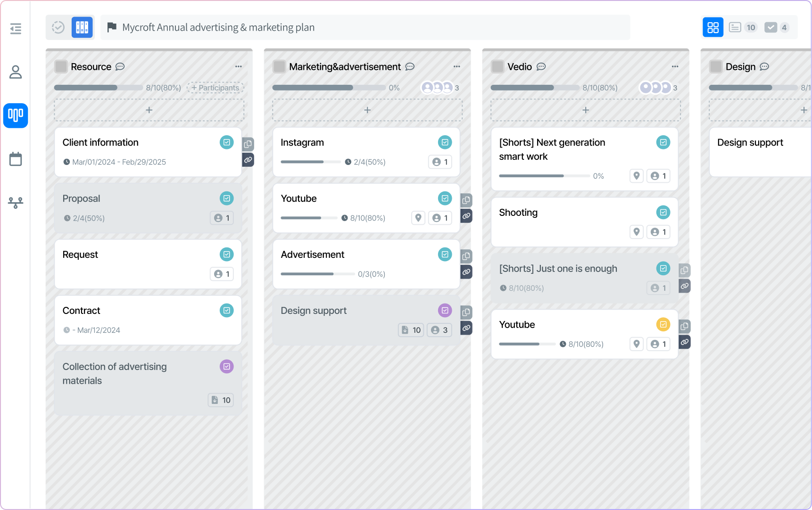Screen dimensions: 812x510
Task: Open the calendar view in sidebar
Action: pyautogui.click(x=16, y=159)
